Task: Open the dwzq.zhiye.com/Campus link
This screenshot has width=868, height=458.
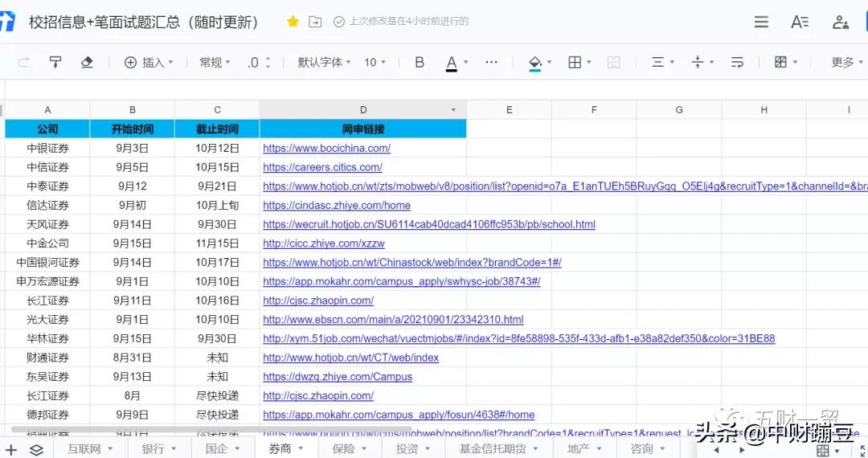Action: click(x=338, y=377)
